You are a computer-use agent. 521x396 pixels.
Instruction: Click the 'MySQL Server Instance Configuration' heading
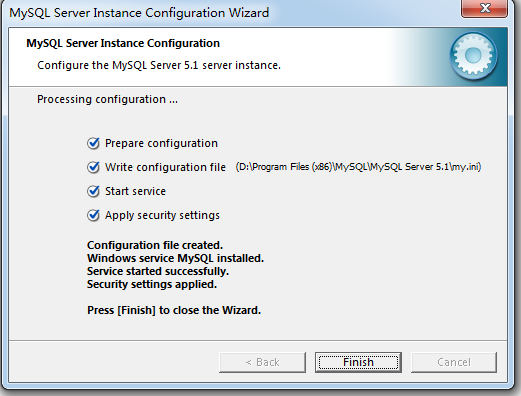[x=123, y=43]
